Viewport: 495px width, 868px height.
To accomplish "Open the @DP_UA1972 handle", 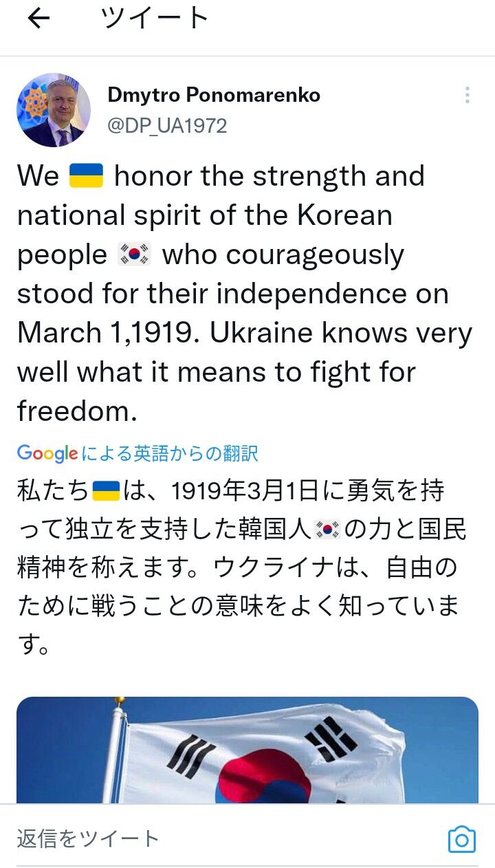I will (x=167, y=126).
